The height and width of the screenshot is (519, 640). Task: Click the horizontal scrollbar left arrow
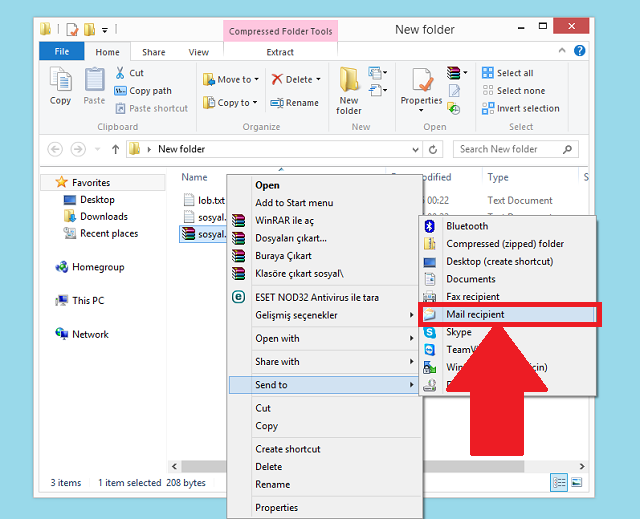tap(174, 466)
